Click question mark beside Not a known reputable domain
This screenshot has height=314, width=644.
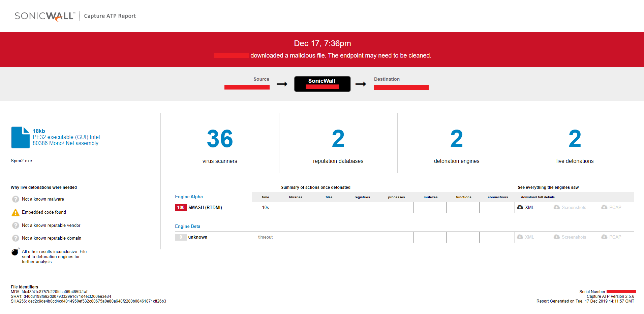point(16,238)
